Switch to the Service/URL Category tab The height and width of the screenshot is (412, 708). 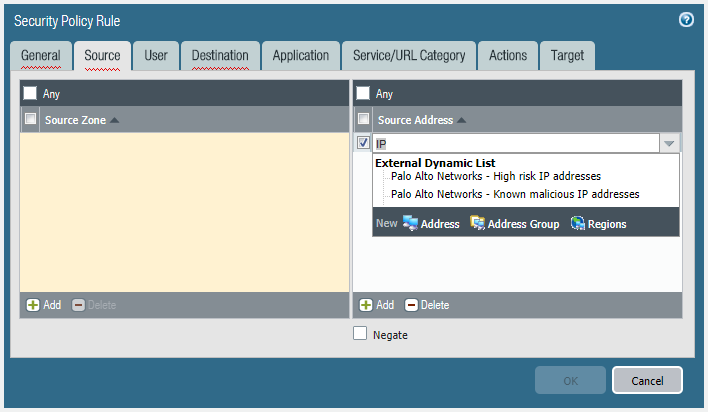[x=409, y=56]
